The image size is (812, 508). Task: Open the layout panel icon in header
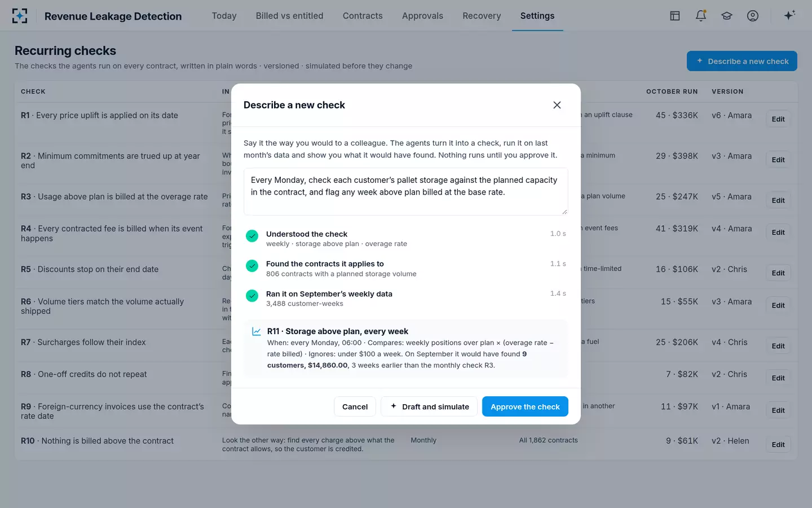point(675,16)
